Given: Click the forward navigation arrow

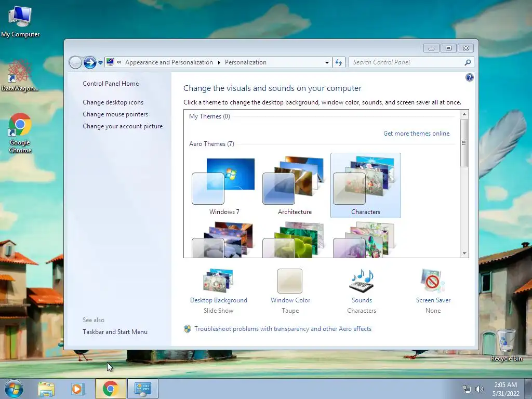Looking at the screenshot, I should coord(90,62).
